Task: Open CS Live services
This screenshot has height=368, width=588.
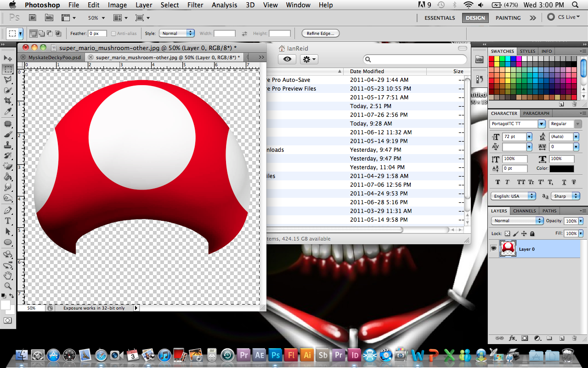Action: click(x=564, y=17)
